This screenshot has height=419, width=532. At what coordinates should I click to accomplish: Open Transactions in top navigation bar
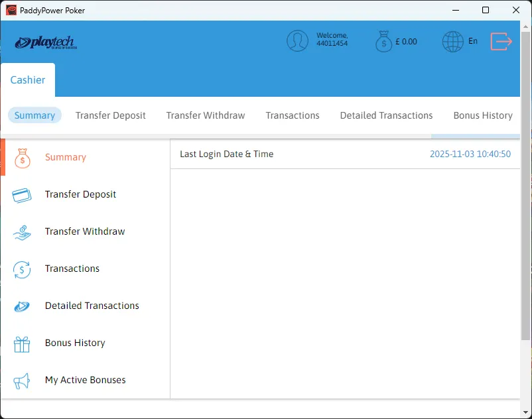point(293,115)
